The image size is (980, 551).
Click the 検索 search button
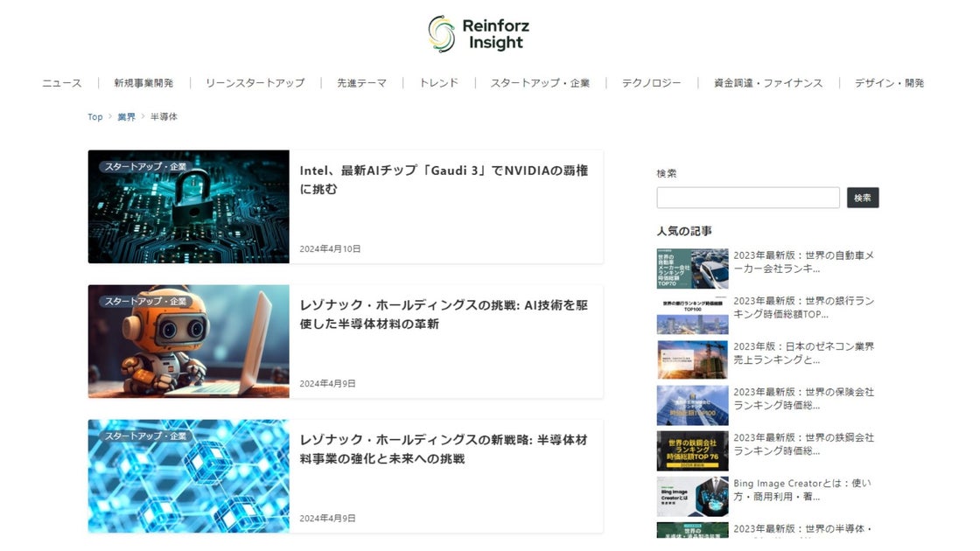pyautogui.click(x=863, y=198)
